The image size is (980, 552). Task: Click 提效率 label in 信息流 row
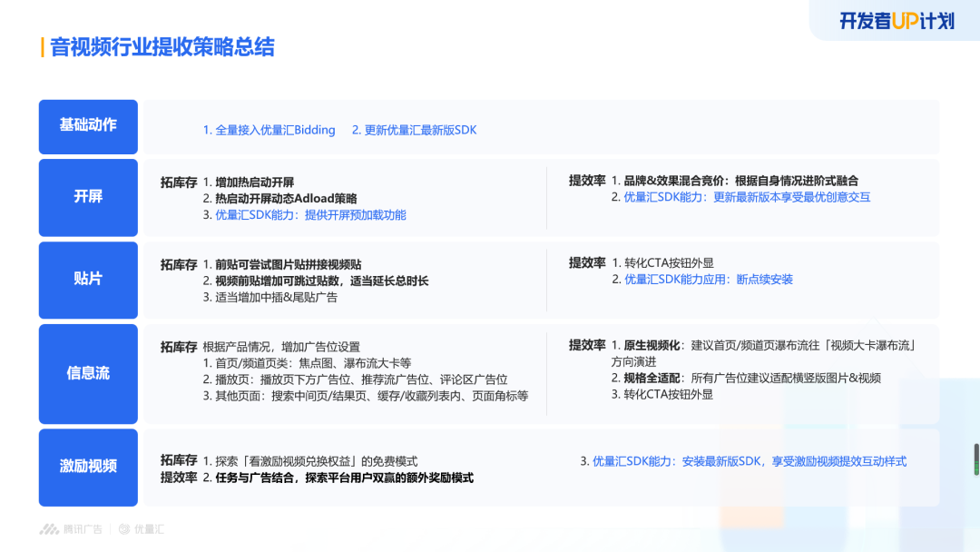click(587, 345)
